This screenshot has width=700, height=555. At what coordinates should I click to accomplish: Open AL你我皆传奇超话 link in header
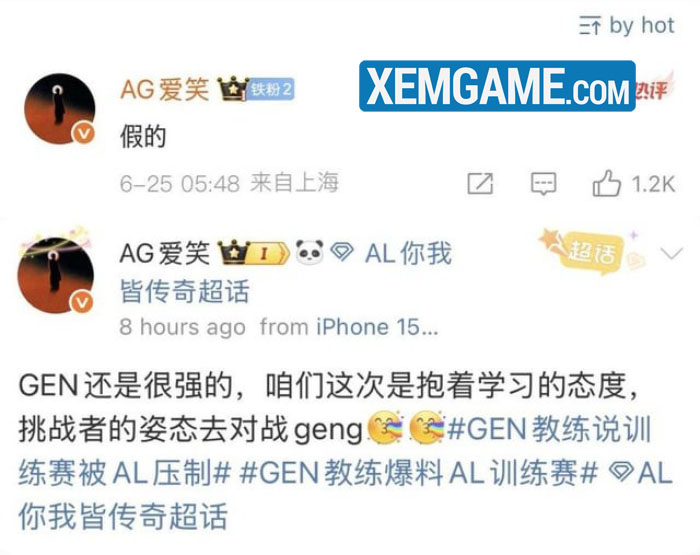click(x=286, y=272)
